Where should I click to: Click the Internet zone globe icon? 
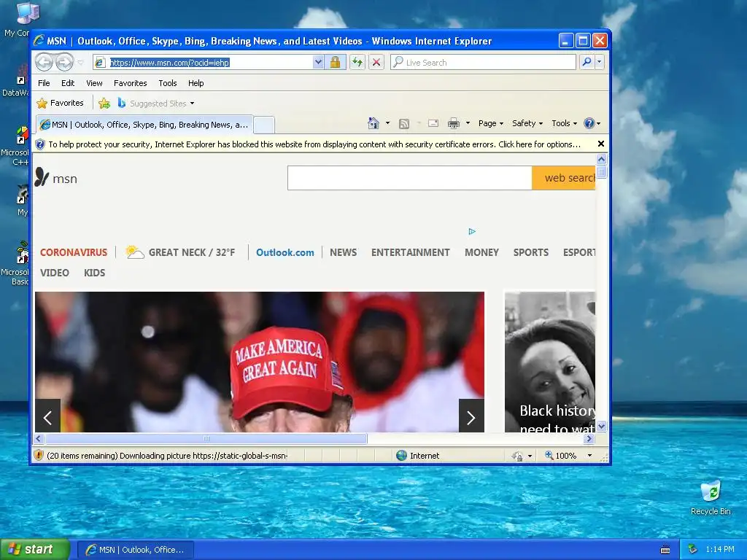coord(401,455)
